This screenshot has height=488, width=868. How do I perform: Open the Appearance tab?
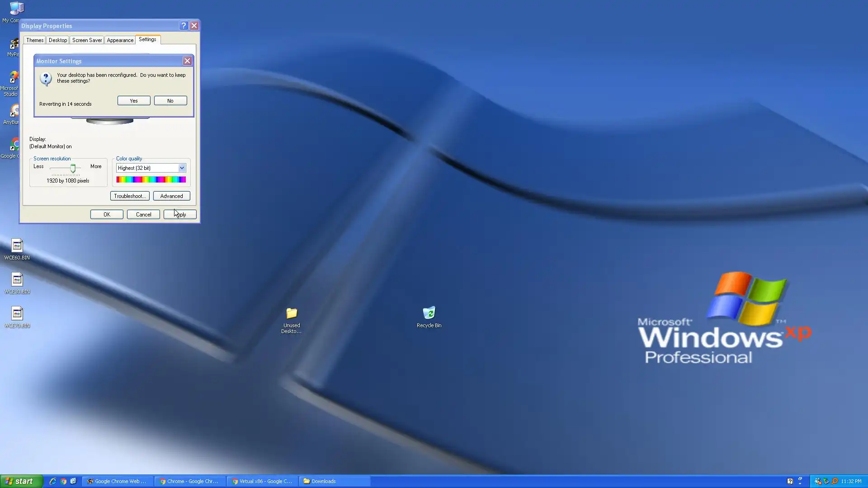coord(120,40)
